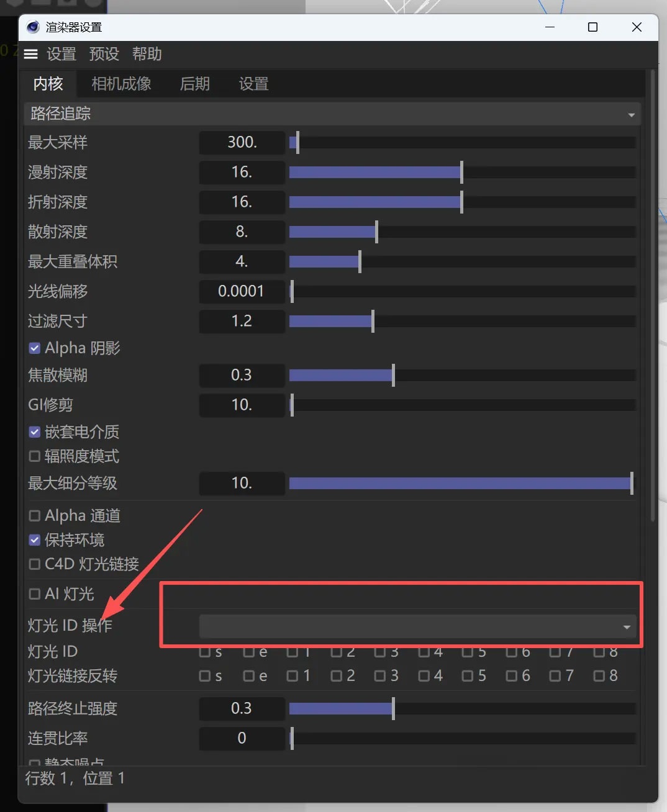Screen dimensions: 667x812
Task: Click the hamburger menu icon
Action: click(x=31, y=55)
